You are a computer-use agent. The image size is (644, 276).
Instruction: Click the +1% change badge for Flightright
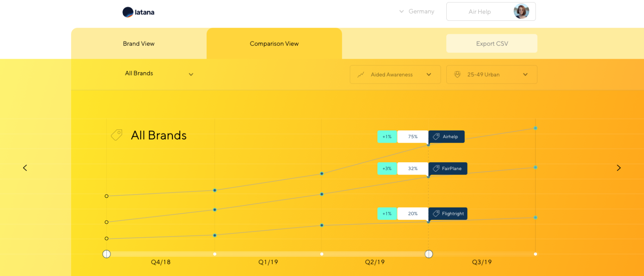pyautogui.click(x=387, y=214)
